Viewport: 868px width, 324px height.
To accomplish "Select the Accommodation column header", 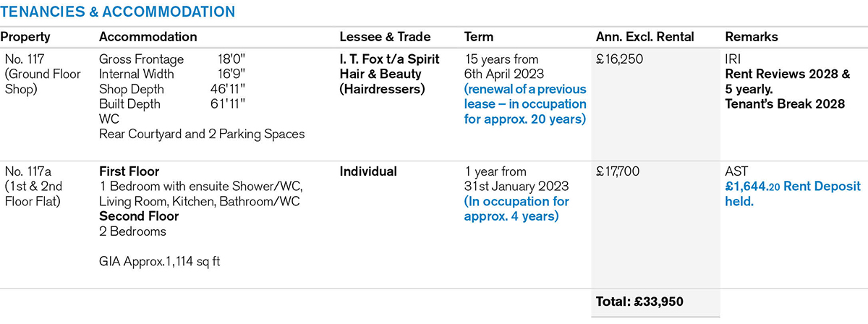I will 148,37.
